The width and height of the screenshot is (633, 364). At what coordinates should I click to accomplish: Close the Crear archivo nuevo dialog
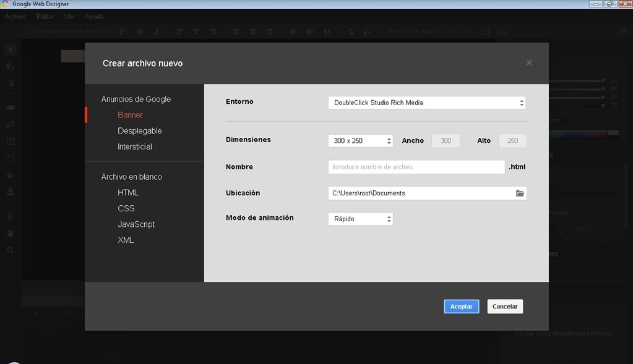[529, 63]
